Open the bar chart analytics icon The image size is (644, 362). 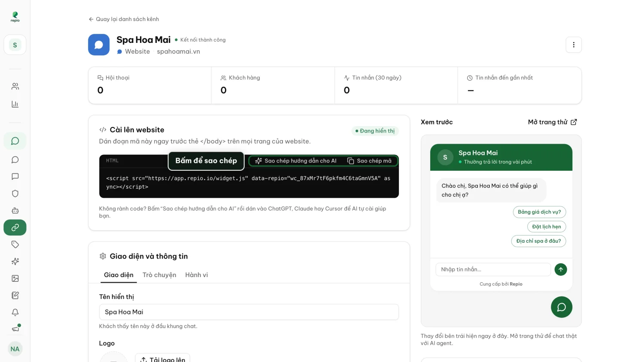click(15, 104)
